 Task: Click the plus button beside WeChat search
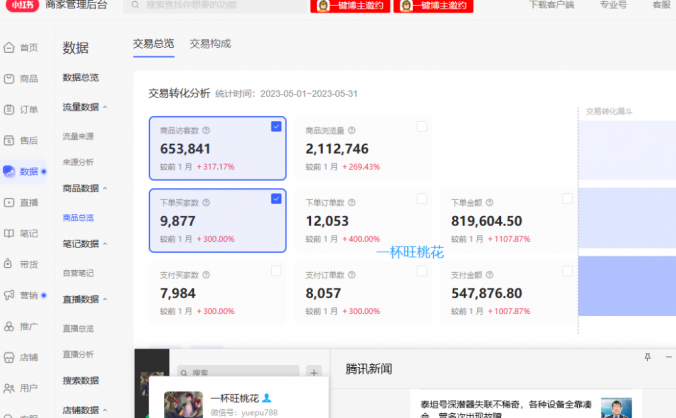[x=314, y=372]
